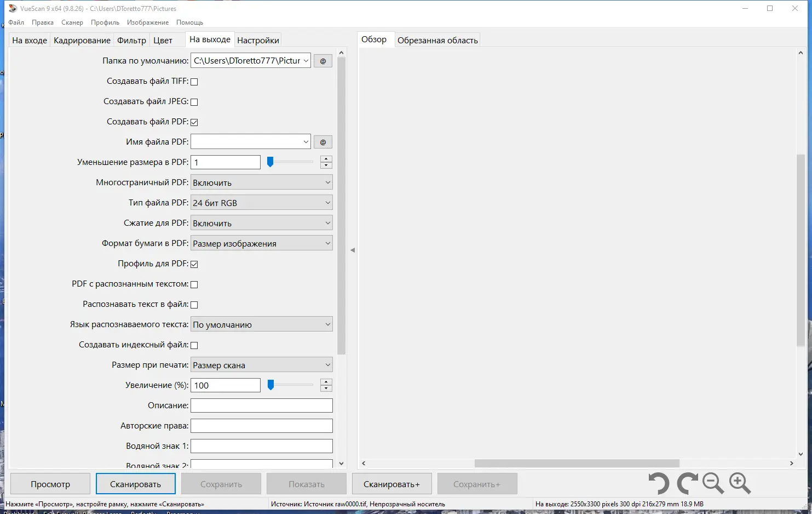The width and height of the screenshot is (812, 514).
Task: Open the Изображение menu
Action: [148, 22]
